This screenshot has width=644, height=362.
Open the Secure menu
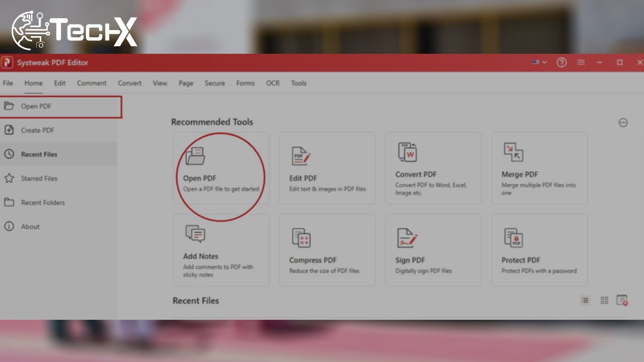214,83
